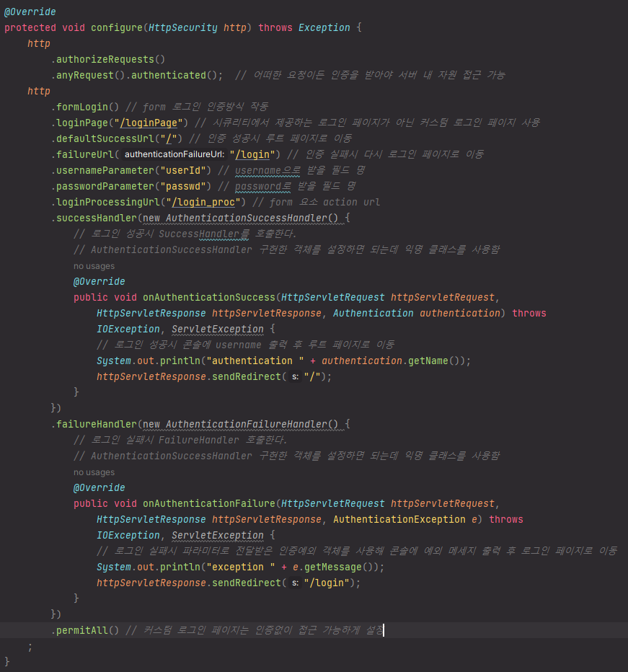Viewport: 628px width, 672px height.
Task: Click .anyRequest().authenticated() call
Action: [137, 76]
